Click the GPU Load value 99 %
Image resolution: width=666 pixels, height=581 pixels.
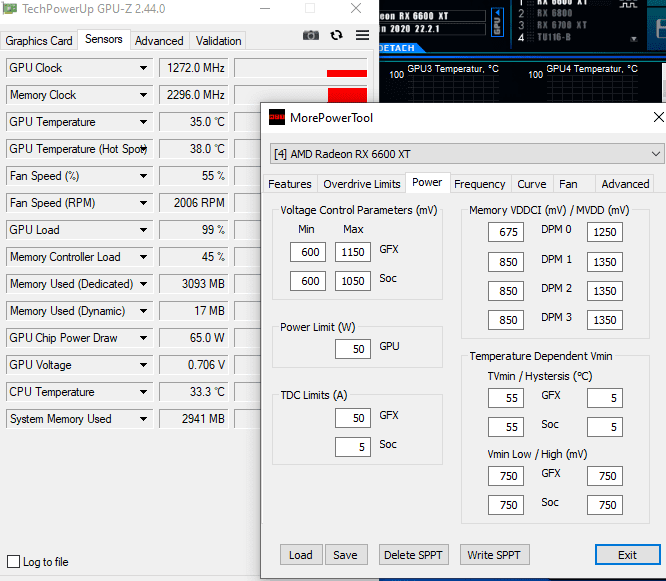click(x=194, y=230)
